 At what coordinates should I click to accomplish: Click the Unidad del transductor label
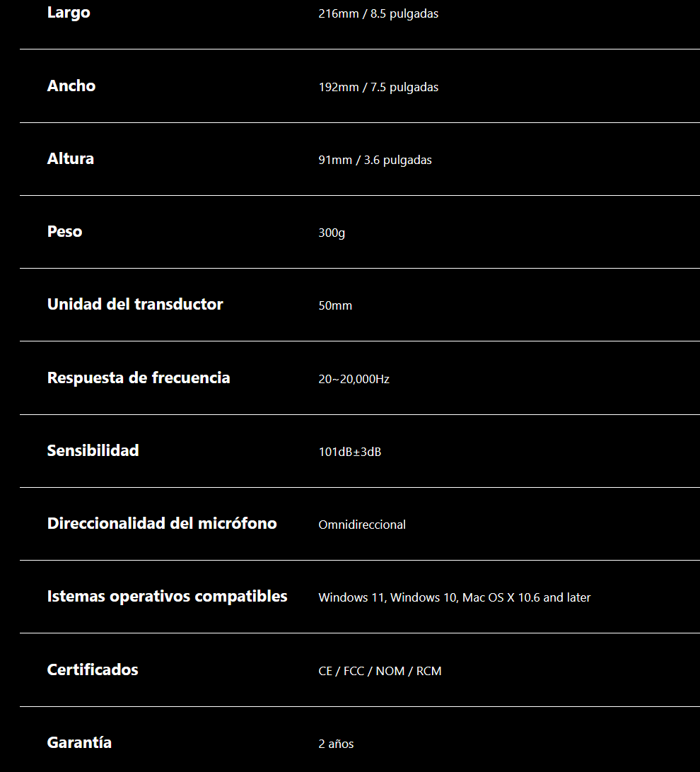click(x=135, y=304)
